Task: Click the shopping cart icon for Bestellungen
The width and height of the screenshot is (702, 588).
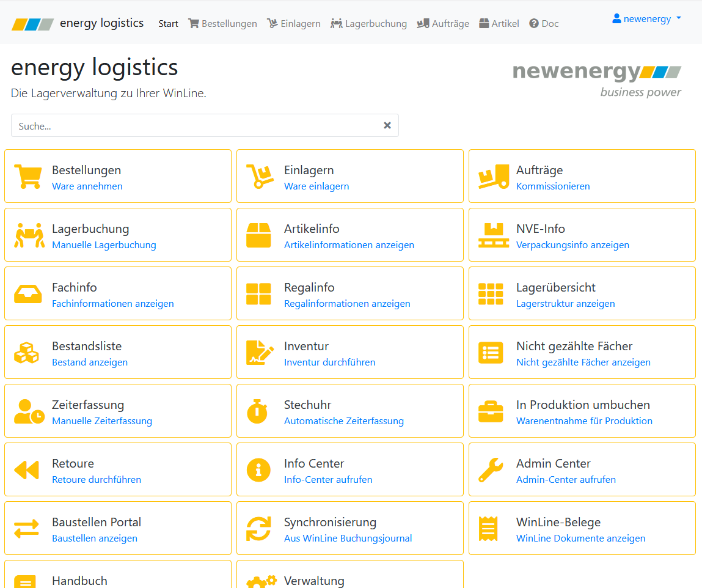Action: click(27, 177)
